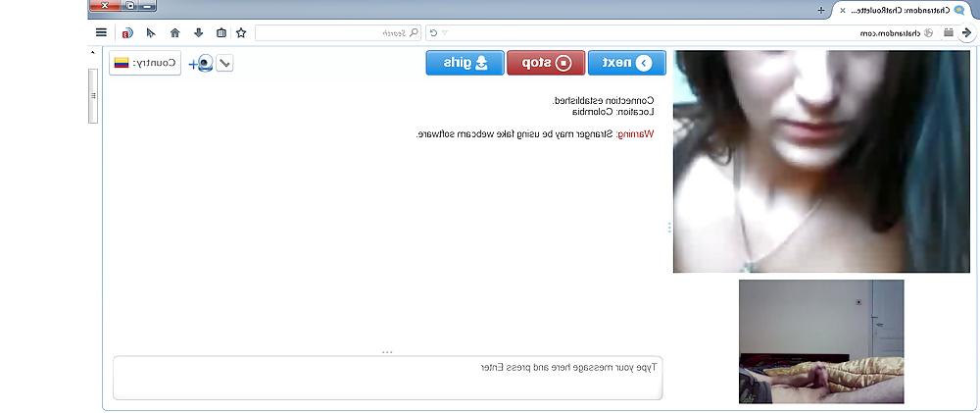980x413 pixels.
Task: Click the vertical scrollbar thumb
Action: (93, 96)
